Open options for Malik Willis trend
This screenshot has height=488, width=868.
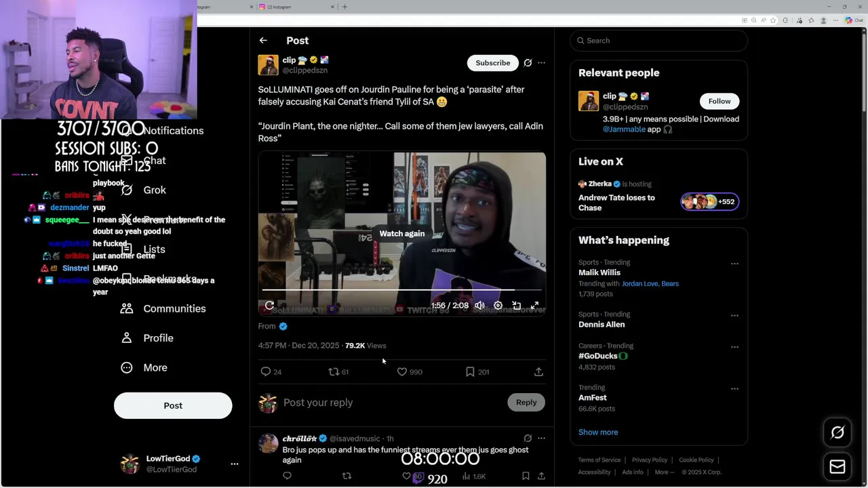pos(734,264)
